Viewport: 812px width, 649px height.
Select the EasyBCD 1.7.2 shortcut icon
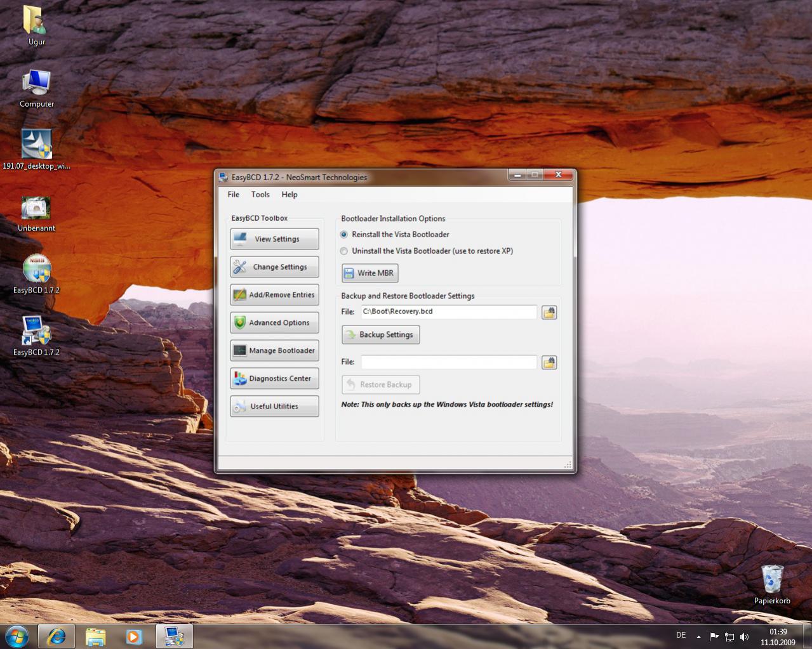[37, 336]
